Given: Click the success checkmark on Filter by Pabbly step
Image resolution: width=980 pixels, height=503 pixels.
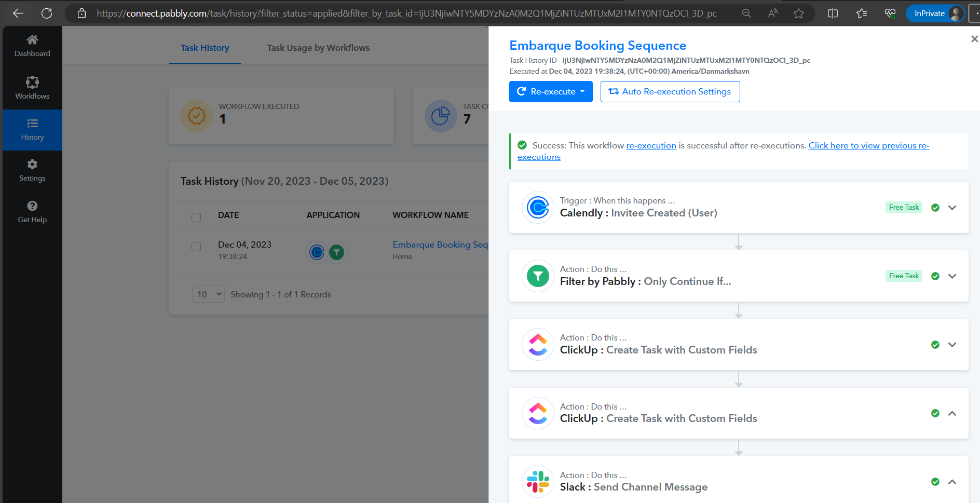Looking at the screenshot, I should coord(935,276).
